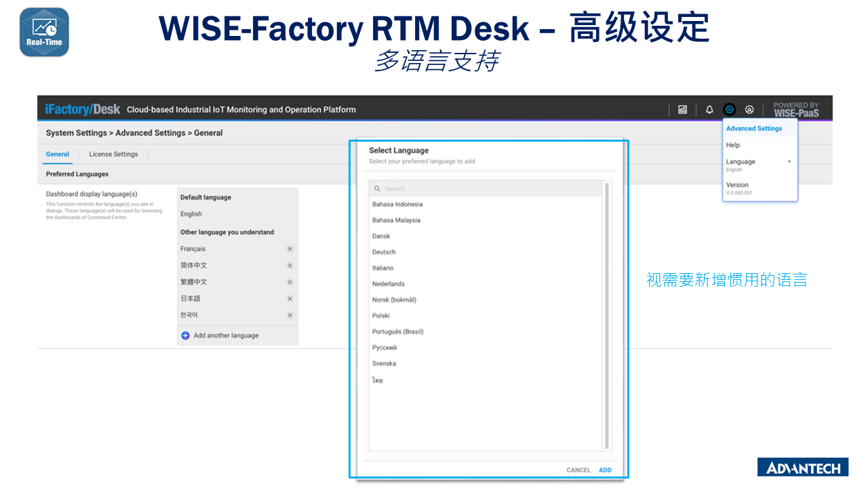This screenshot has width=868, height=488.
Task: Open the notification bell icon
Action: click(x=709, y=109)
